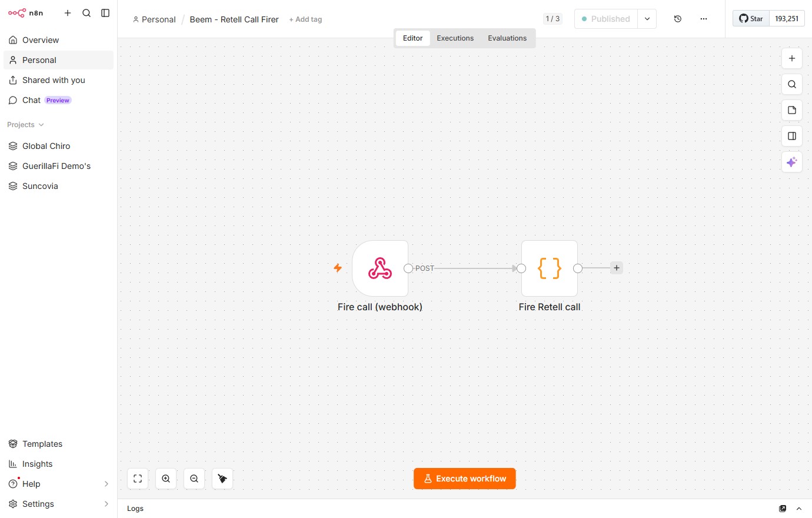The height and width of the screenshot is (518, 812).
Task: Add a node after Fire Retell call
Action: tap(617, 268)
